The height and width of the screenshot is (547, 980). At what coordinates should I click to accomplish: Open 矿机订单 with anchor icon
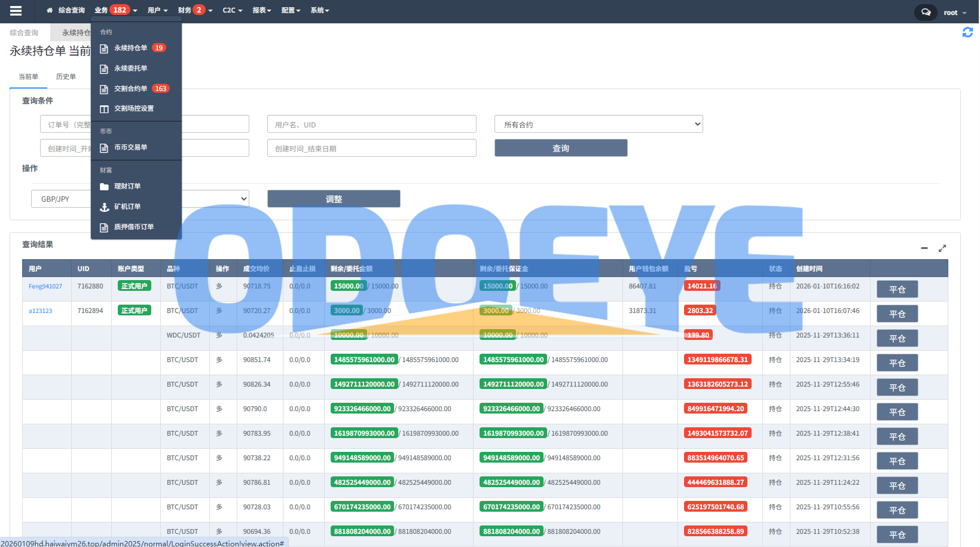click(127, 207)
